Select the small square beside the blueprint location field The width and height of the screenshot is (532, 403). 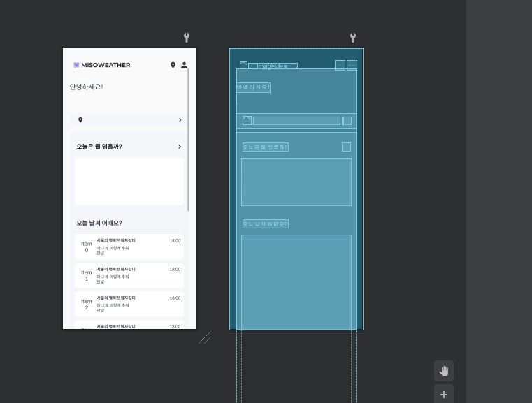(347, 121)
